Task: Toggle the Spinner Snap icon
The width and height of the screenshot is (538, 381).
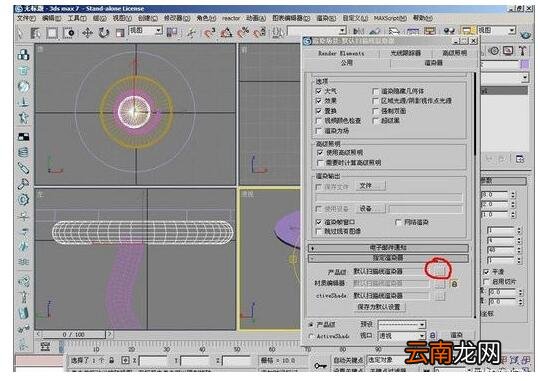Action: (x=260, y=33)
